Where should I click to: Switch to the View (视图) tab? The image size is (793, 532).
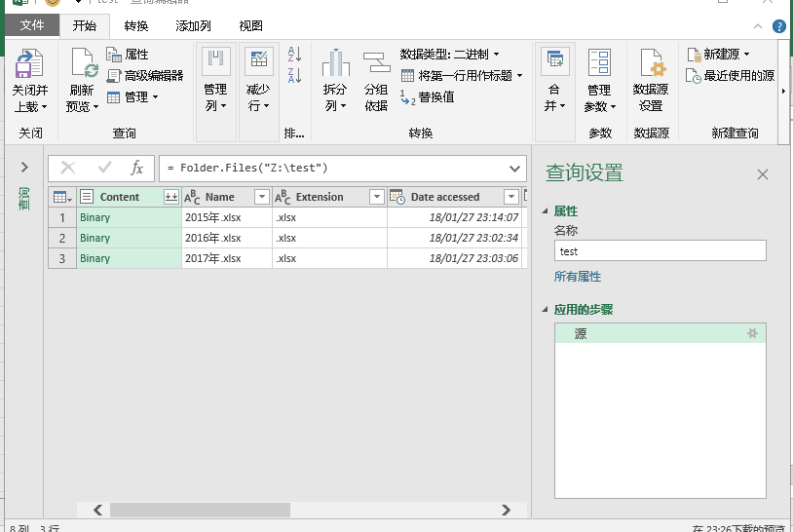[250, 25]
